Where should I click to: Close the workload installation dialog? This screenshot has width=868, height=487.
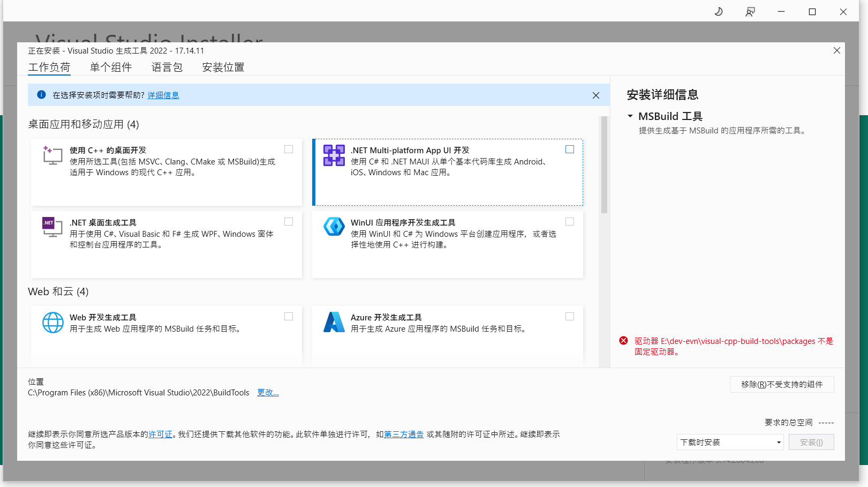837,50
